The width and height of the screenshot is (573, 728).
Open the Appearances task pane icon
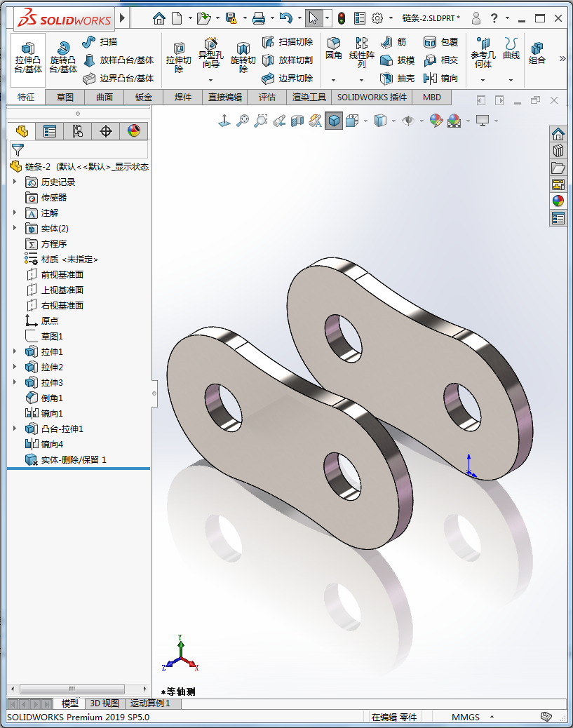pos(558,201)
